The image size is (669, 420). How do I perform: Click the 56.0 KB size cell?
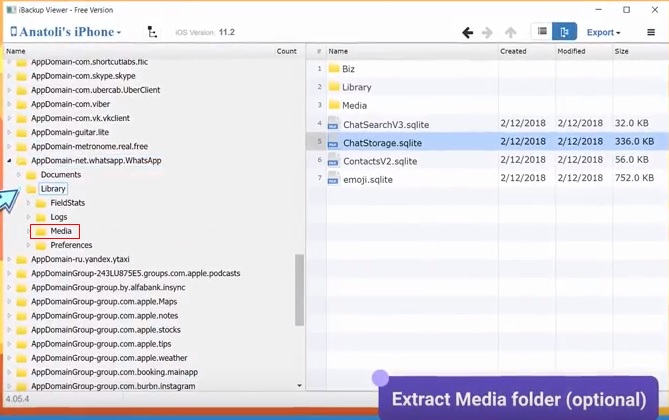click(x=631, y=160)
